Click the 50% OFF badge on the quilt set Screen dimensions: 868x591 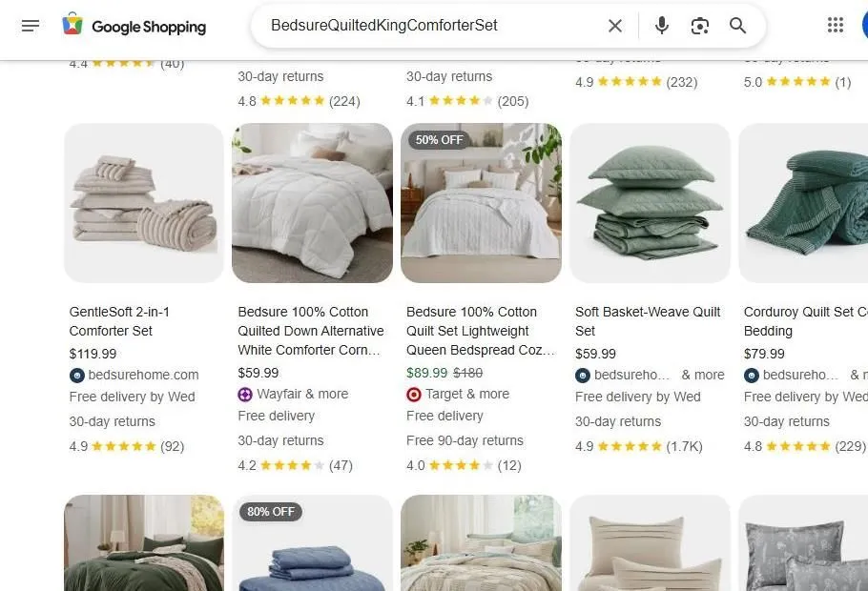pos(440,139)
